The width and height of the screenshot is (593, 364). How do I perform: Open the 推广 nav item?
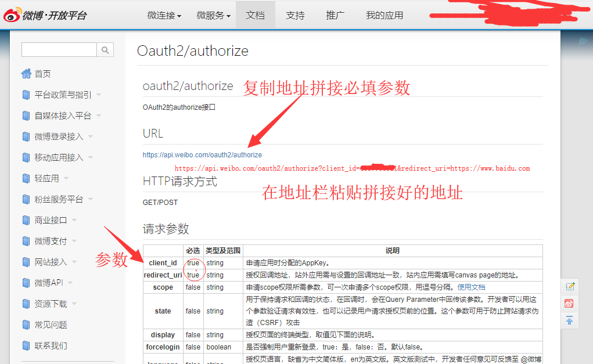[x=336, y=16]
